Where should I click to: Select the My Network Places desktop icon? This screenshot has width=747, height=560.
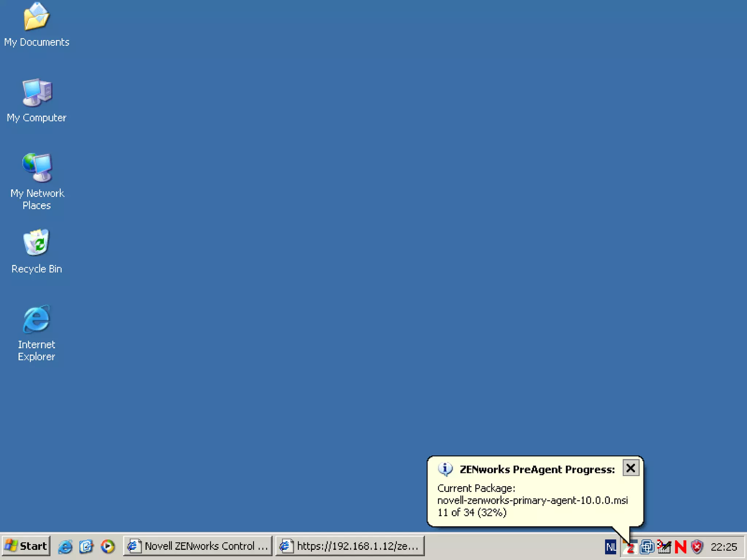coord(36,168)
